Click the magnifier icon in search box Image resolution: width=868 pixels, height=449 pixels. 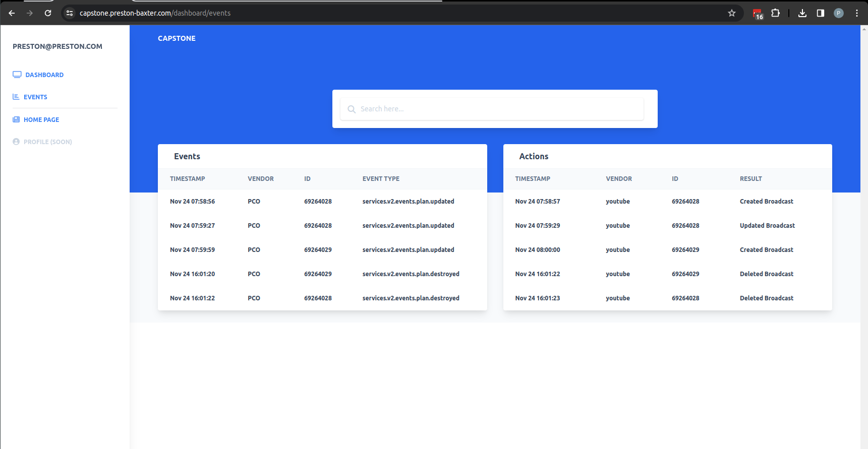click(352, 109)
